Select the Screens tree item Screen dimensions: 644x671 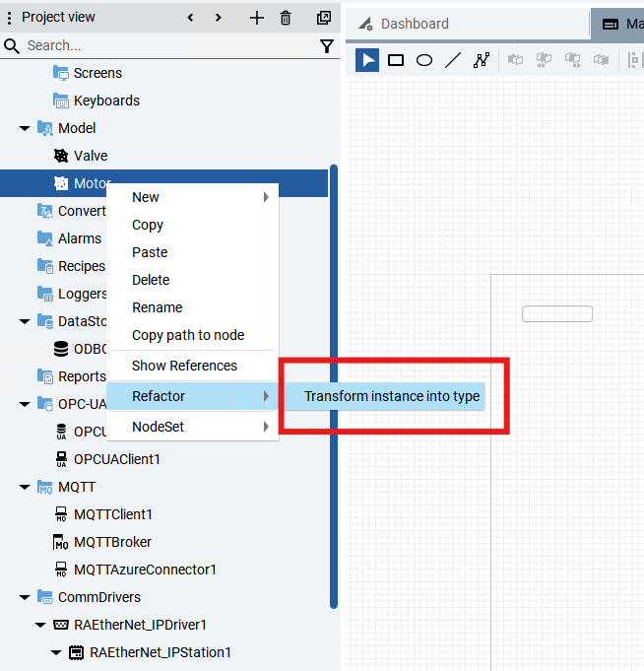pyautogui.click(x=97, y=73)
